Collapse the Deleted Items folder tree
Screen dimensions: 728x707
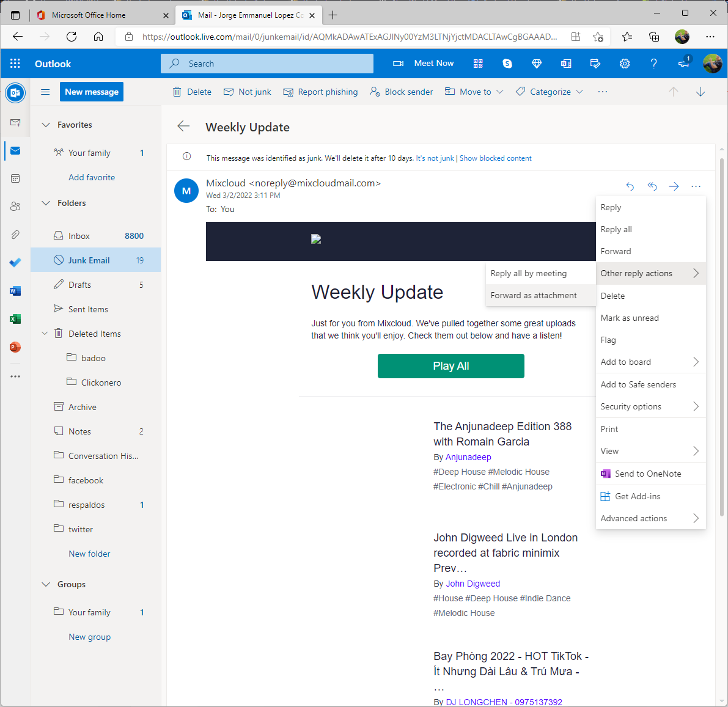[45, 333]
